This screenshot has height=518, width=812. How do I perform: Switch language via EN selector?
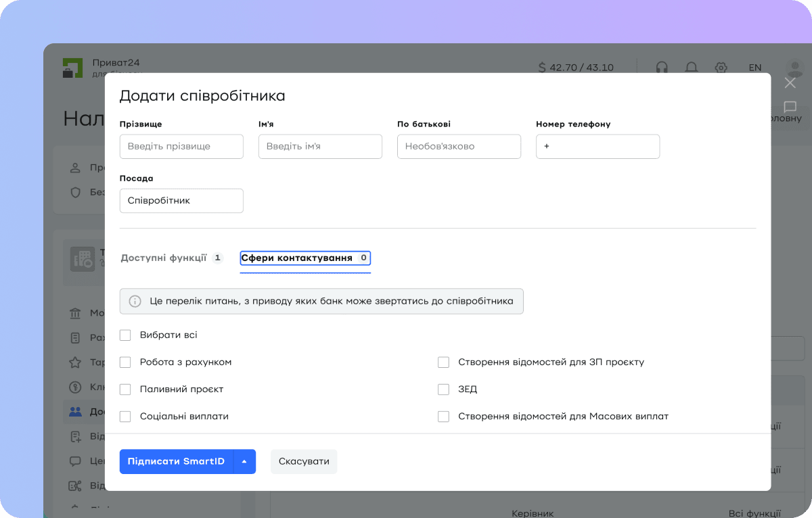(x=755, y=68)
